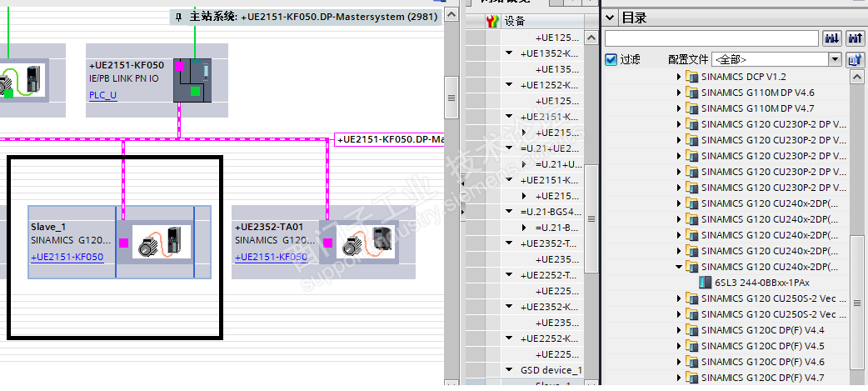The width and height of the screenshot is (868, 391).
Task: Expand the SINAMICS G120C DP(F) V4.7 arrow
Action: click(x=679, y=378)
